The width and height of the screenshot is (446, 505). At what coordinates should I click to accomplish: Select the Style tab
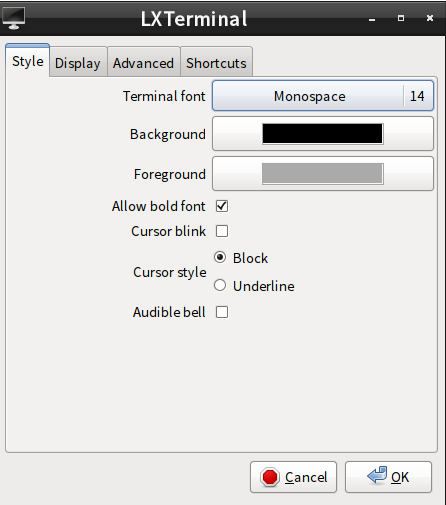pyautogui.click(x=28, y=61)
